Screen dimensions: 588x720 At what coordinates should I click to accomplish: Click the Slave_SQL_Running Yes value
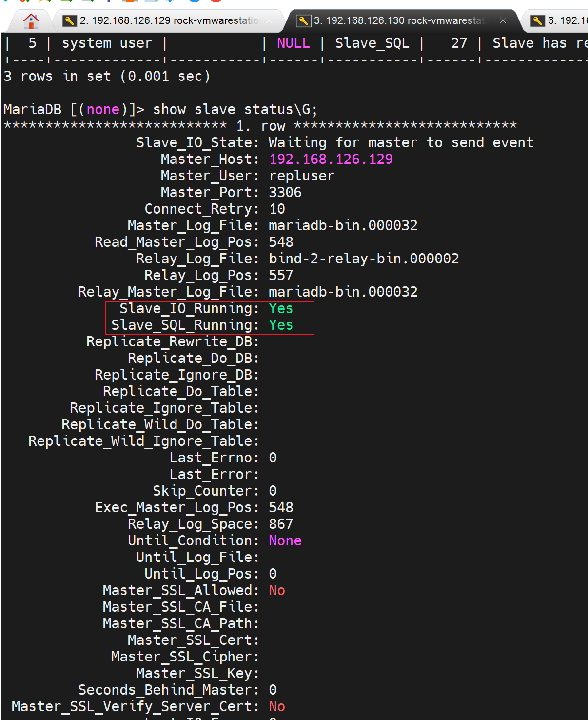pyautogui.click(x=281, y=325)
